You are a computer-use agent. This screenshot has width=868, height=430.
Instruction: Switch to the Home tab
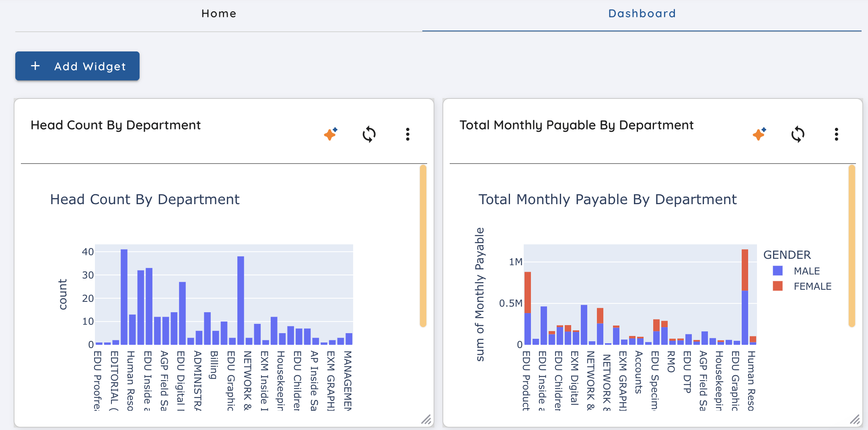pos(218,14)
